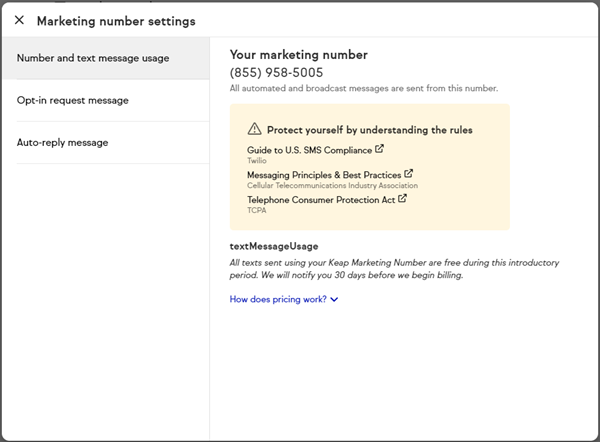Click the marketing phone number (855) 958-5005
Screen dimensions: 600x442
(x=276, y=72)
